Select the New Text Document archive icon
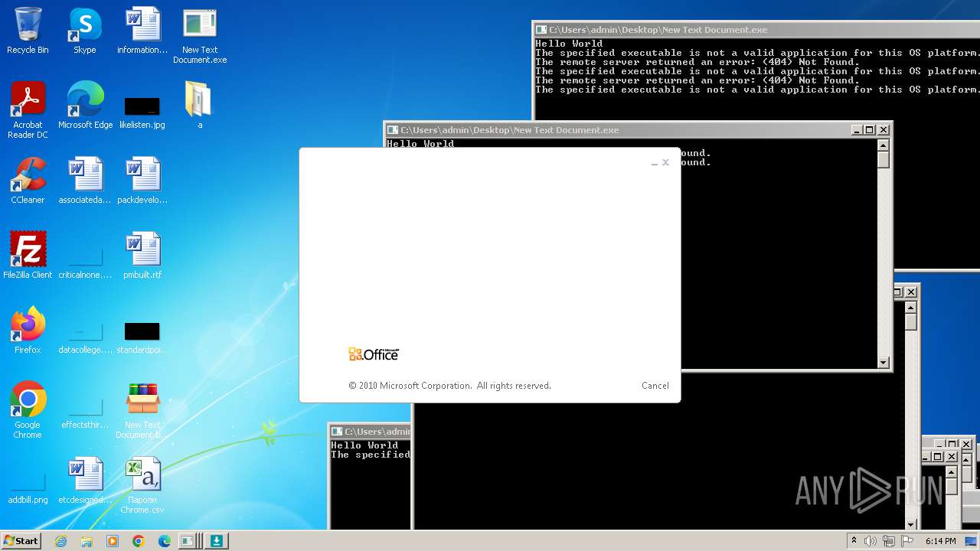 pos(142,411)
